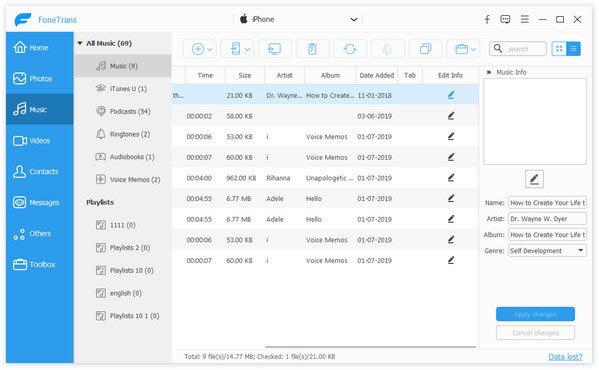
Task: Click the refresh sync icon
Action: point(350,49)
